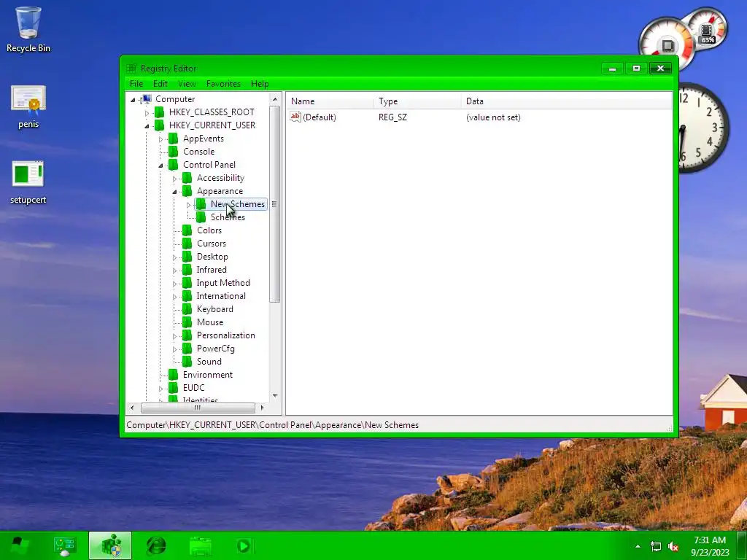The width and height of the screenshot is (747, 560).
Task: Open the taskbar clock showing 7:31 AM
Action: 710,545
